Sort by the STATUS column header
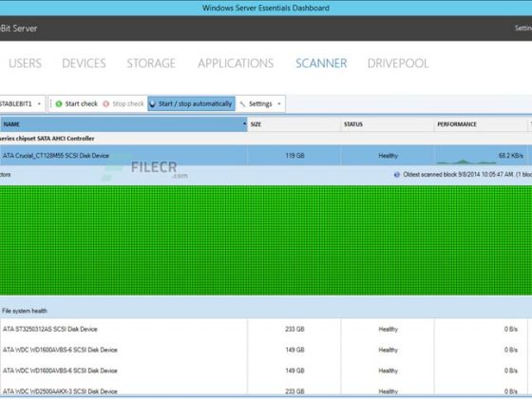 coord(388,124)
